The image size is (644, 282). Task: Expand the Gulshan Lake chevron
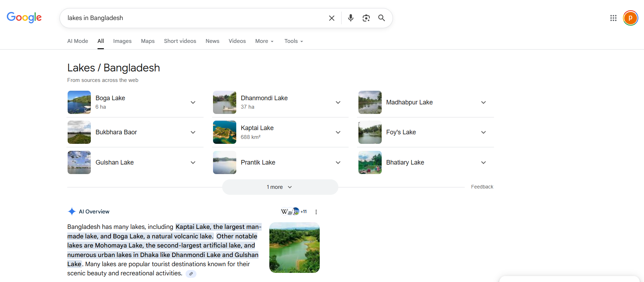(193, 162)
